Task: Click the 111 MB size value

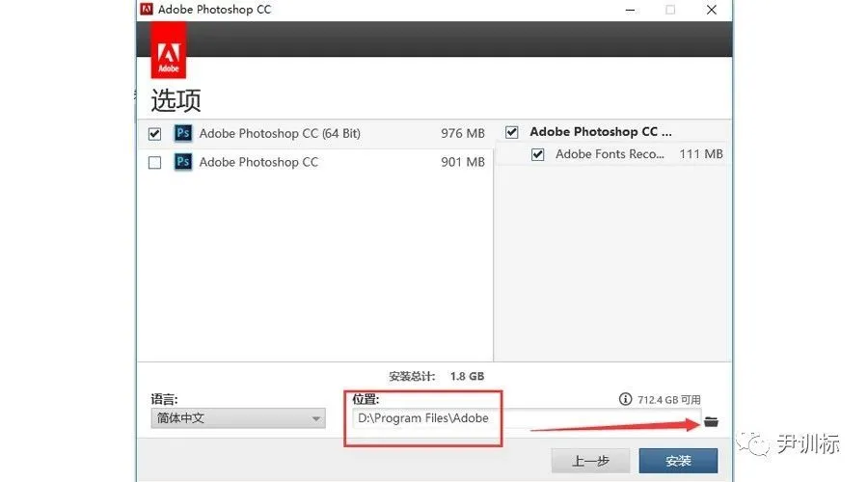Action: tap(701, 154)
